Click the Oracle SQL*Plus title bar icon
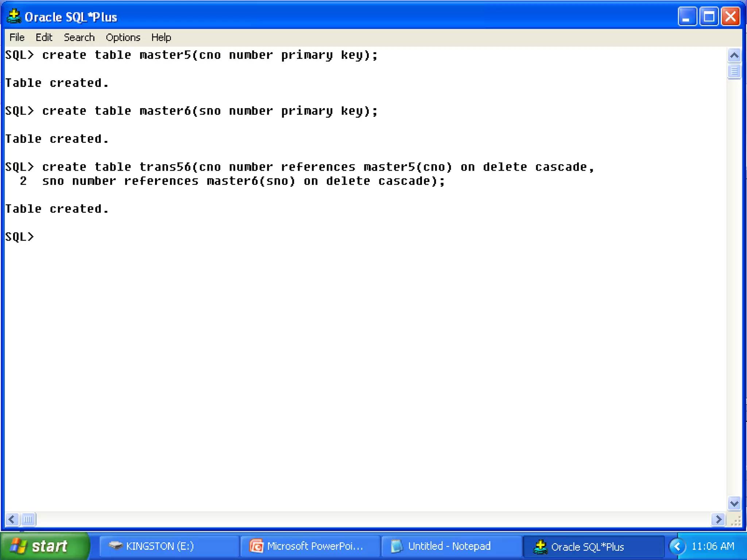 pyautogui.click(x=14, y=16)
